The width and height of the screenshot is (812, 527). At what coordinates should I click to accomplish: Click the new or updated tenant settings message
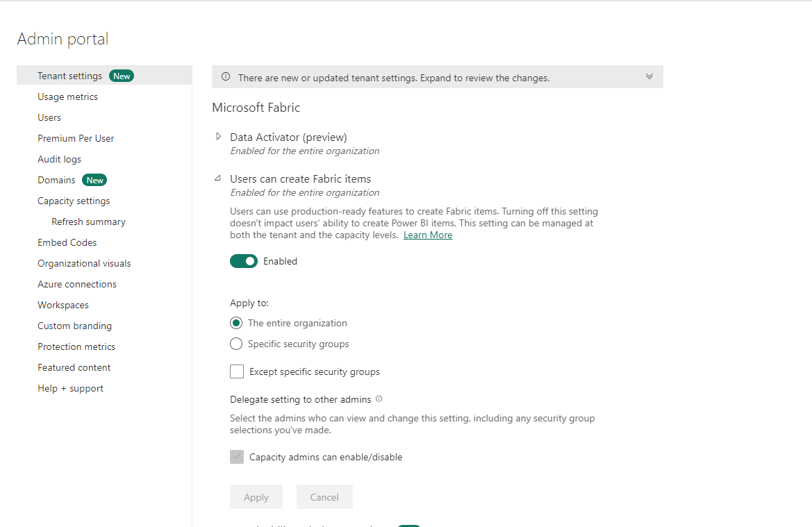[x=394, y=78]
